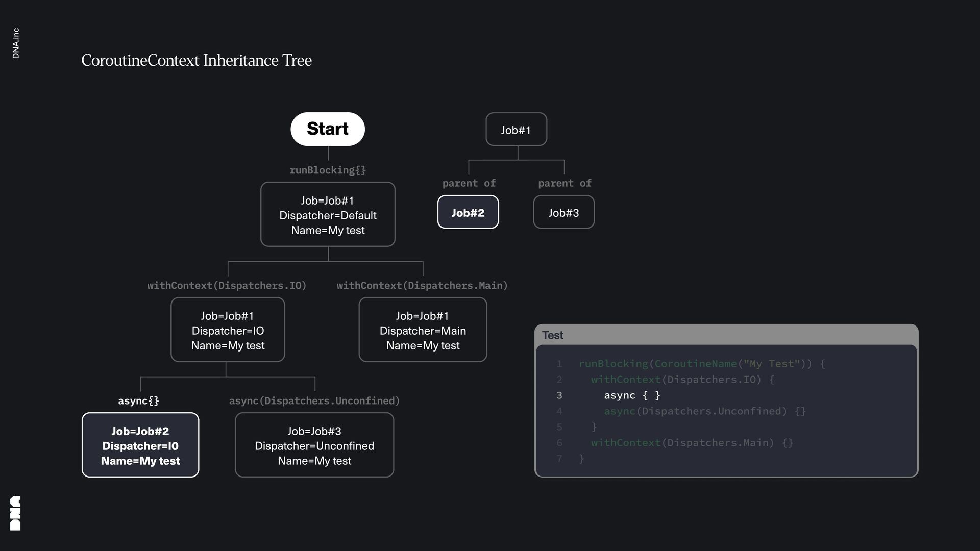Click the withContext(Dispatchers.IO) label
This screenshot has height=551, width=980.
(227, 286)
